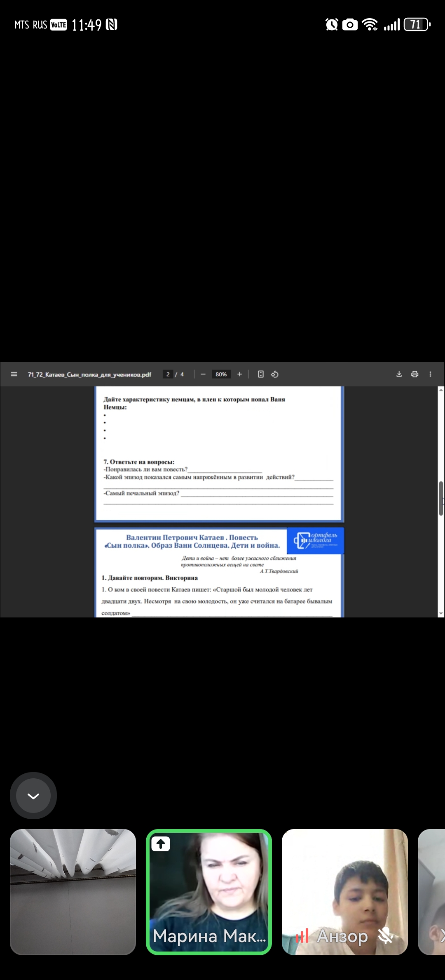The height and width of the screenshot is (980, 445).
Task: Rotate the PDF counterclockwise
Action: [275, 374]
